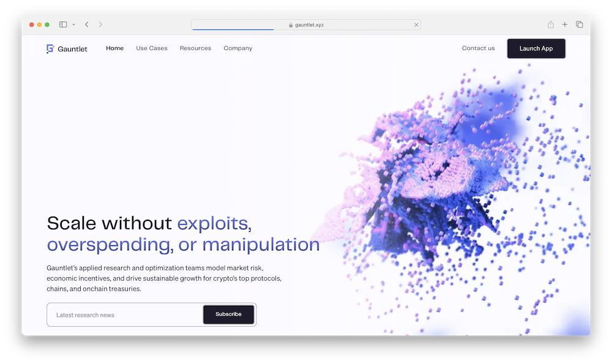Image resolution: width=612 pixels, height=364 pixels.
Task: Open the Company menu
Action: (237, 48)
